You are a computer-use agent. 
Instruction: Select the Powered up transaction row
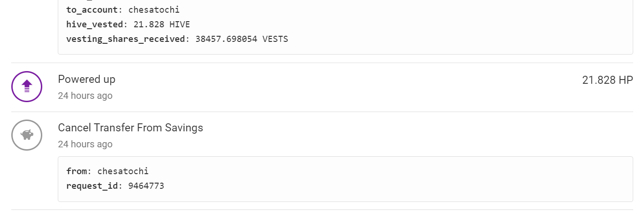(322, 87)
